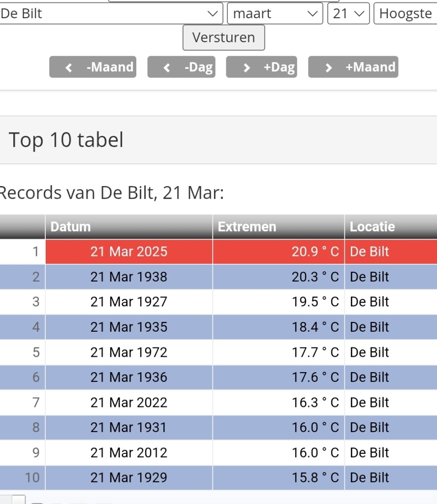Viewport: 437px width, 504px height.
Task: Select the red 21 Mar 2025 record row
Action: [x=218, y=252]
